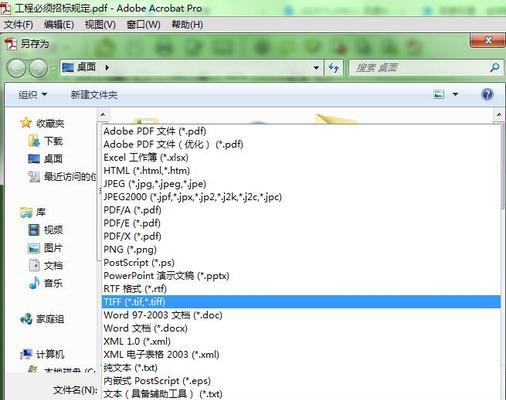The image size is (506, 400).
Task: Choose PDF/E (*.pdf) format
Action: (301, 223)
